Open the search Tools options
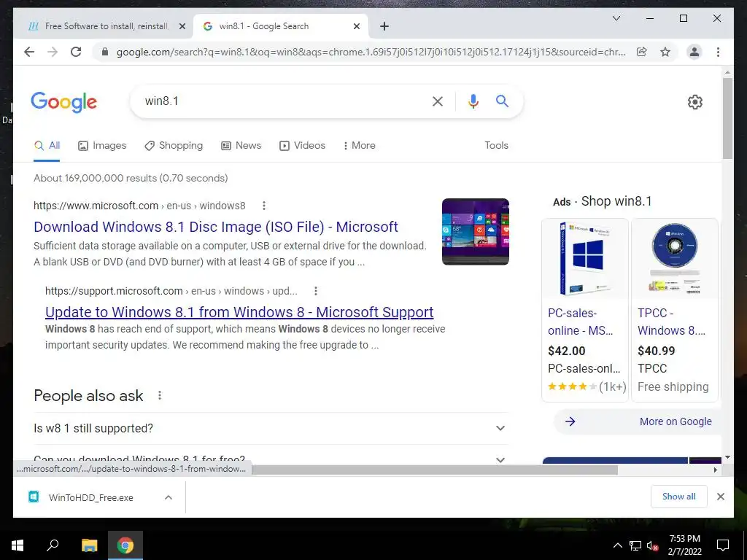Screen dimensions: 747x560 tap(496, 146)
